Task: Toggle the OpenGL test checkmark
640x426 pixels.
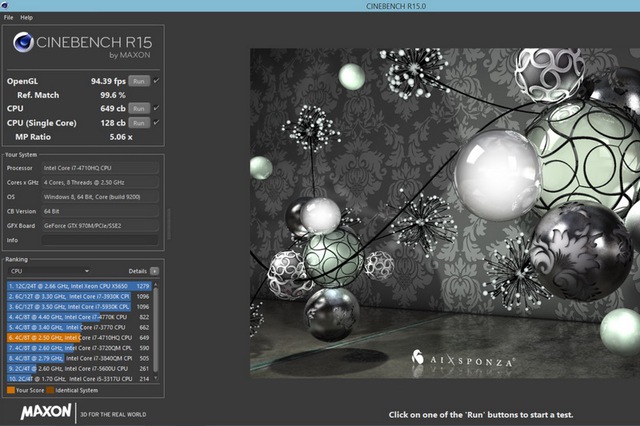Action: (x=156, y=81)
